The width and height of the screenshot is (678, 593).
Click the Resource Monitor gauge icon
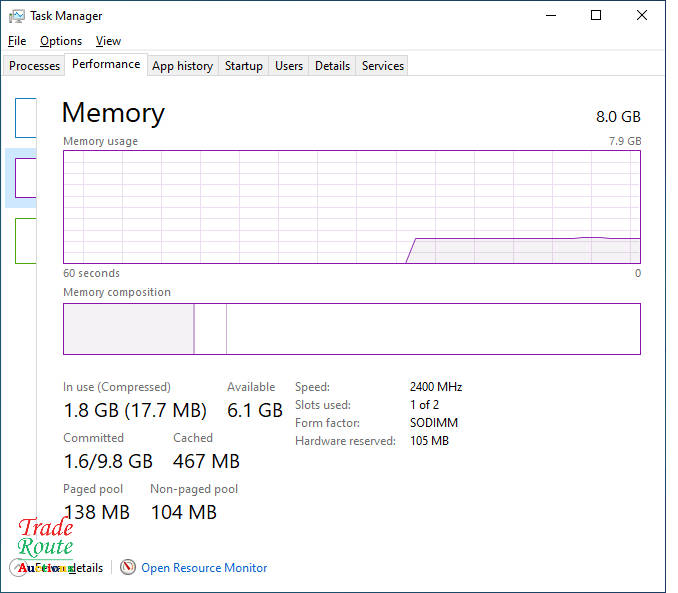[128, 568]
